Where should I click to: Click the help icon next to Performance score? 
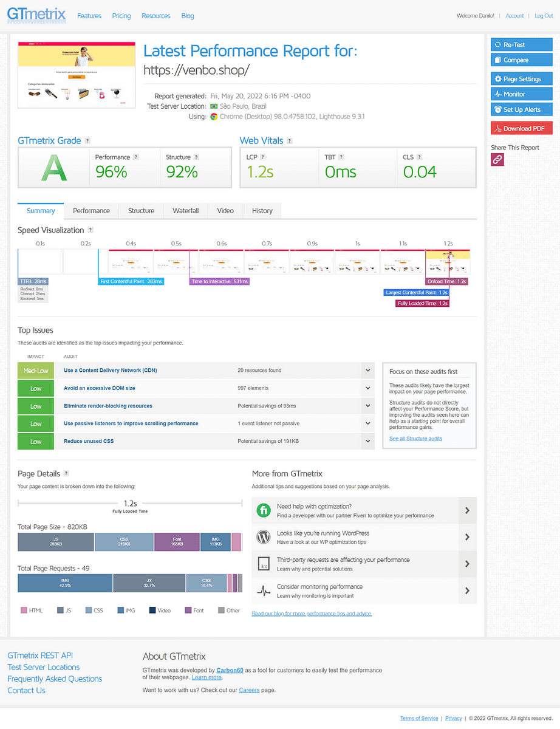136,157
